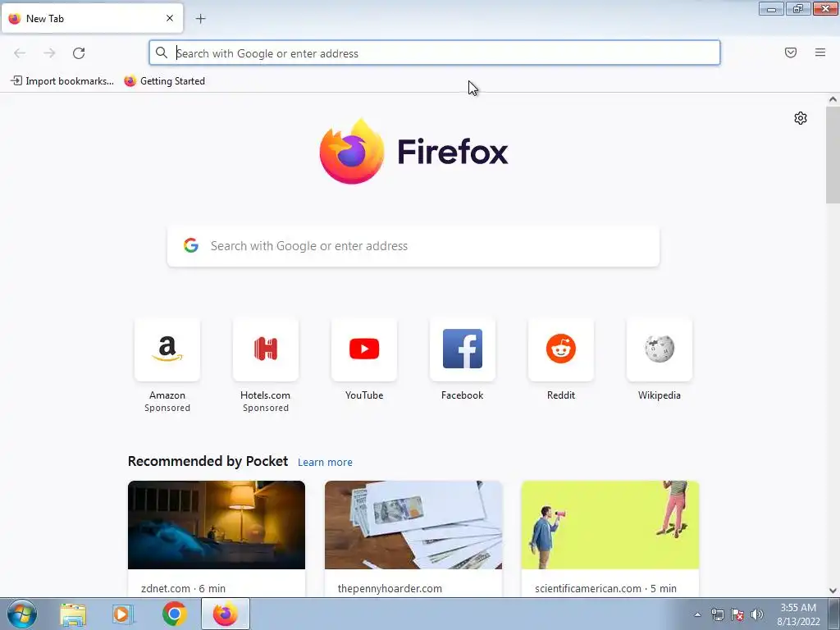Close the New Tab tab

(x=170, y=18)
